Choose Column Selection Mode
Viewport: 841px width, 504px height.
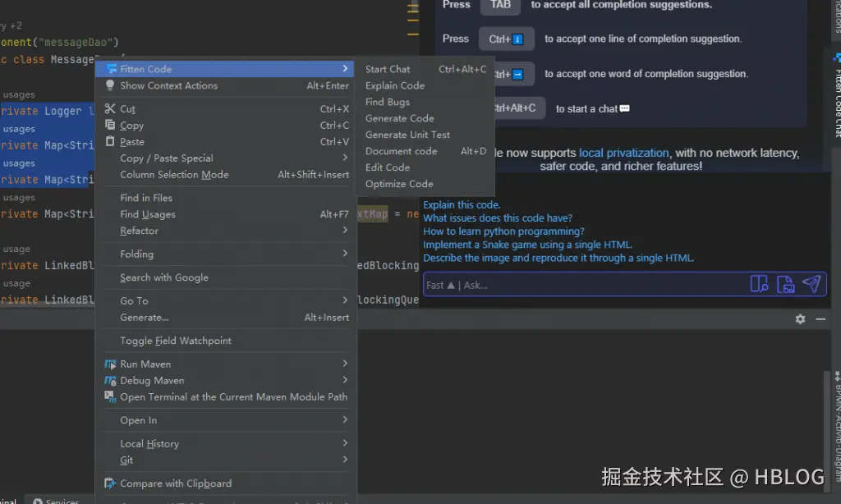click(x=226, y=174)
